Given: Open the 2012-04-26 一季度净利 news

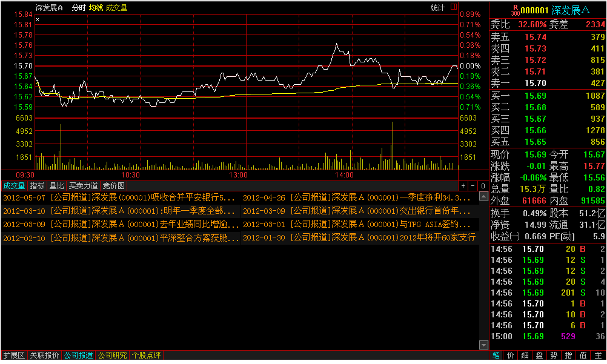Looking at the screenshot, I should [357, 197].
